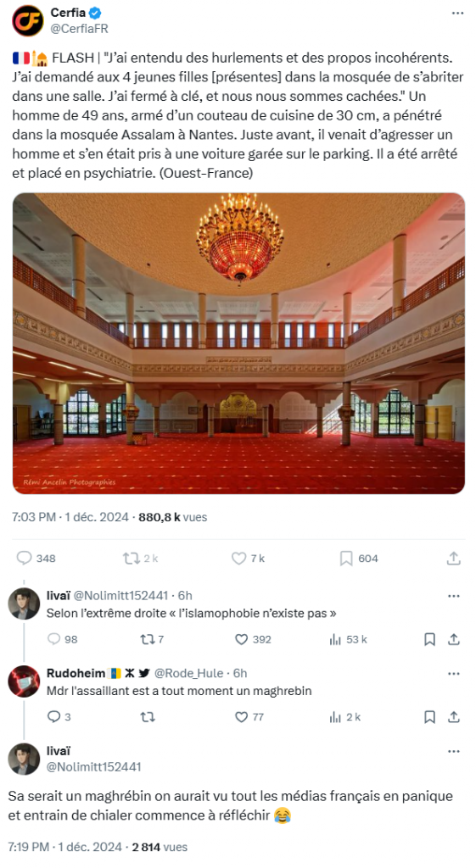The image size is (476, 868).
Task: Click the reply icon under the Cerfia post
Action: (x=25, y=558)
